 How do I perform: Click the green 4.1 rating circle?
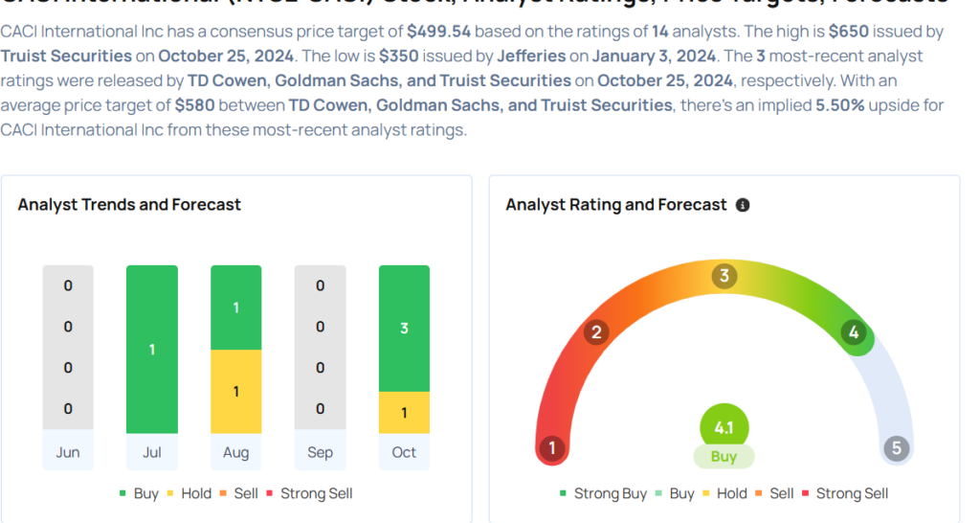[x=724, y=427]
